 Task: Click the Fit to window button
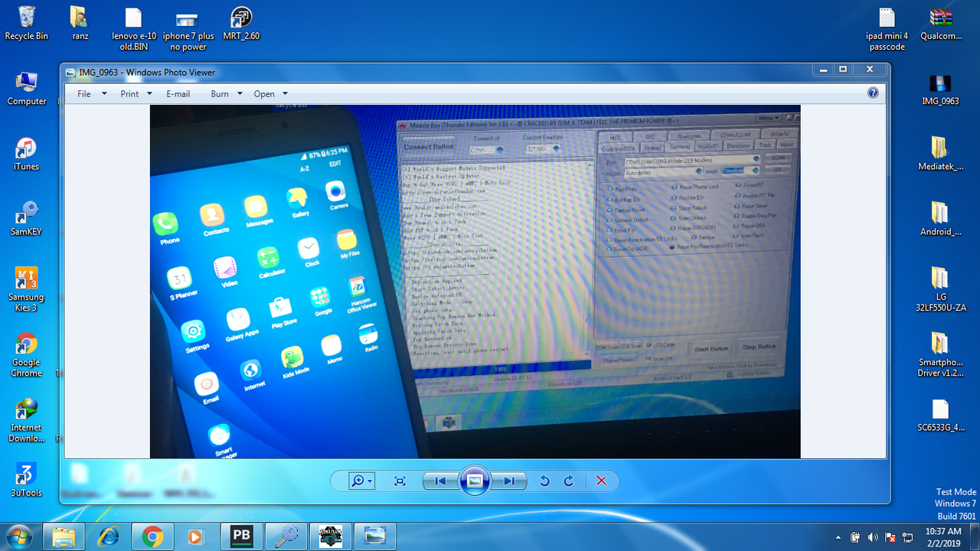pos(400,481)
